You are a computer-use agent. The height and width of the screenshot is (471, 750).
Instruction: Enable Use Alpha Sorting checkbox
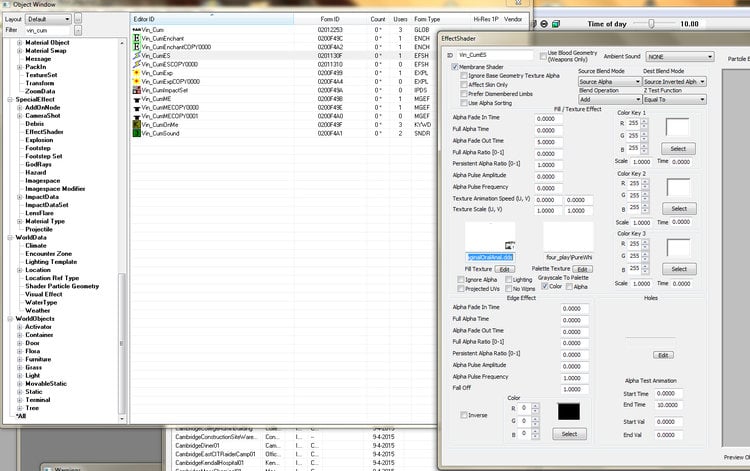pos(463,103)
